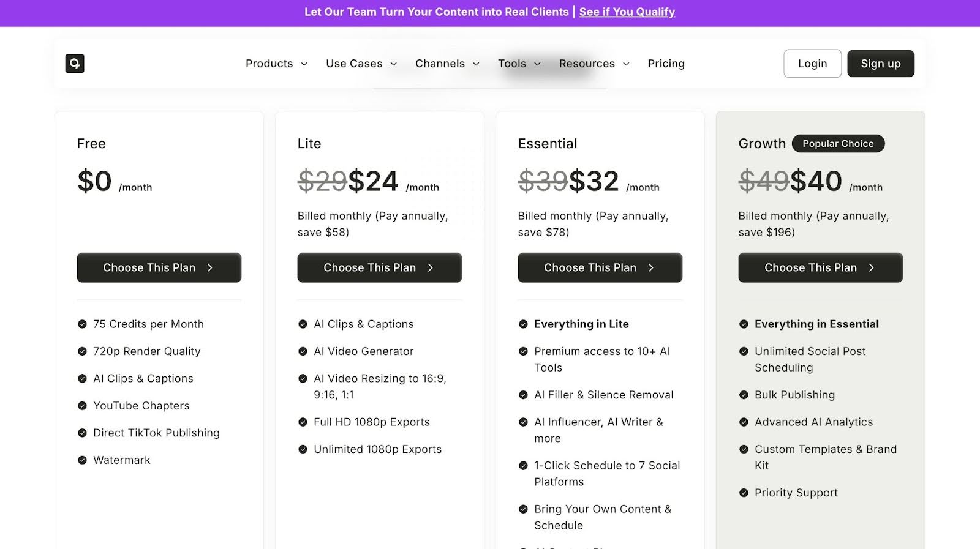Click the checkmark icon next to Bulk Publishing
Viewport: 980px width, 549px height.
(744, 395)
